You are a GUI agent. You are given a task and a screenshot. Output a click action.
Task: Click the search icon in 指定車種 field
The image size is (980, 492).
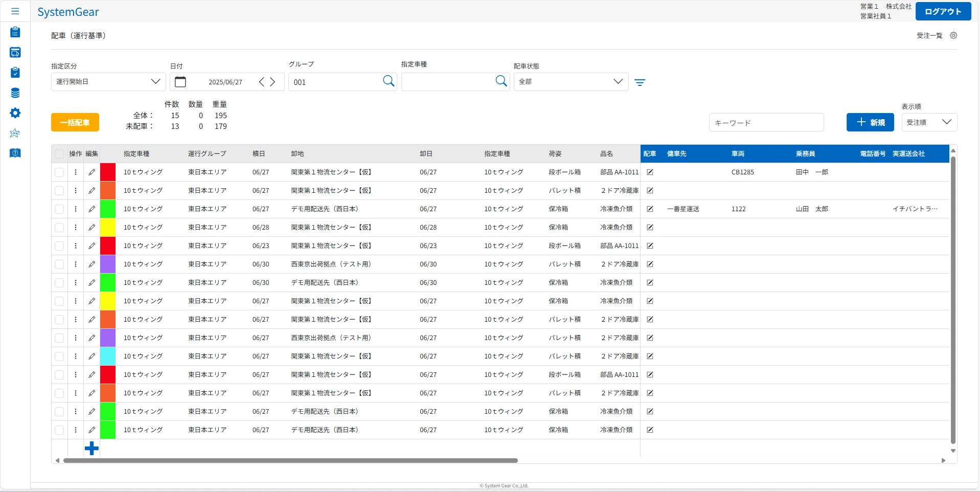pos(501,81)
